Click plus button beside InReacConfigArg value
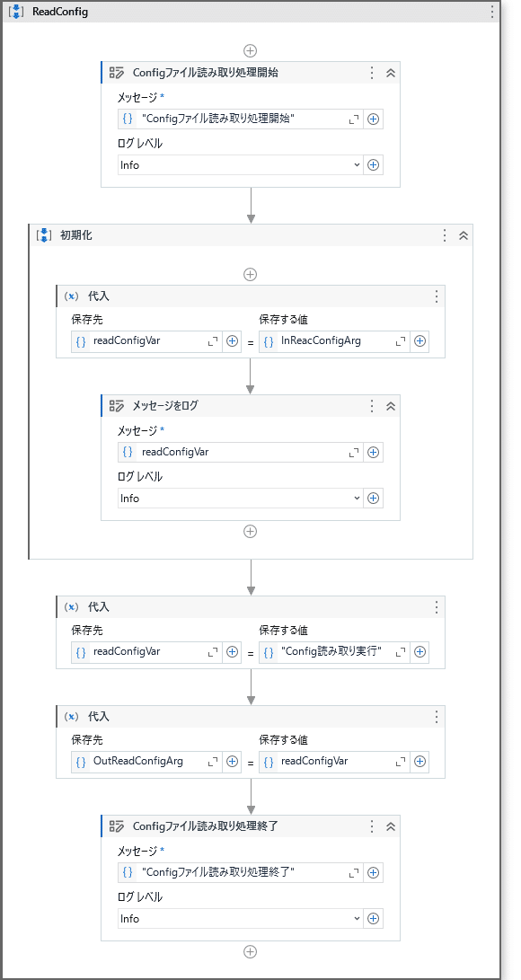The height and width of the screenshot is (980, 521). (x=420, y=341)
